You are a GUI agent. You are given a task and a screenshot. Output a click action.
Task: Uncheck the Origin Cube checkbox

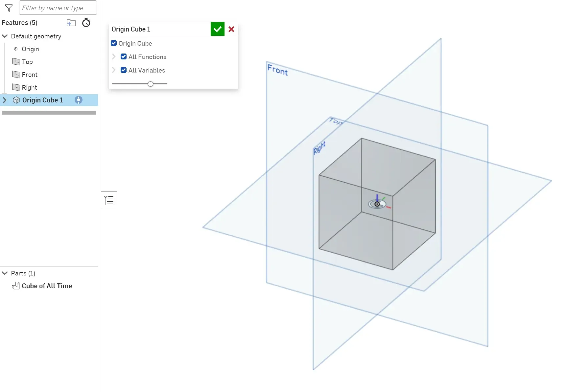(113, 43)
